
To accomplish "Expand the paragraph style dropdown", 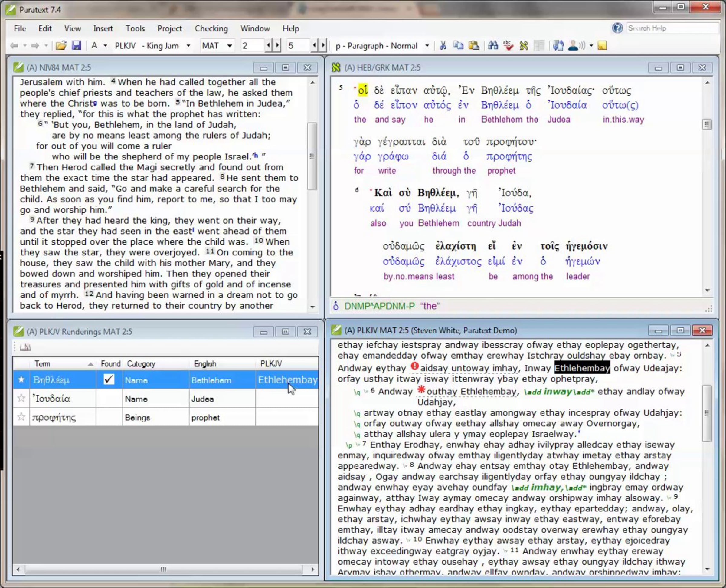I will 427,45.
